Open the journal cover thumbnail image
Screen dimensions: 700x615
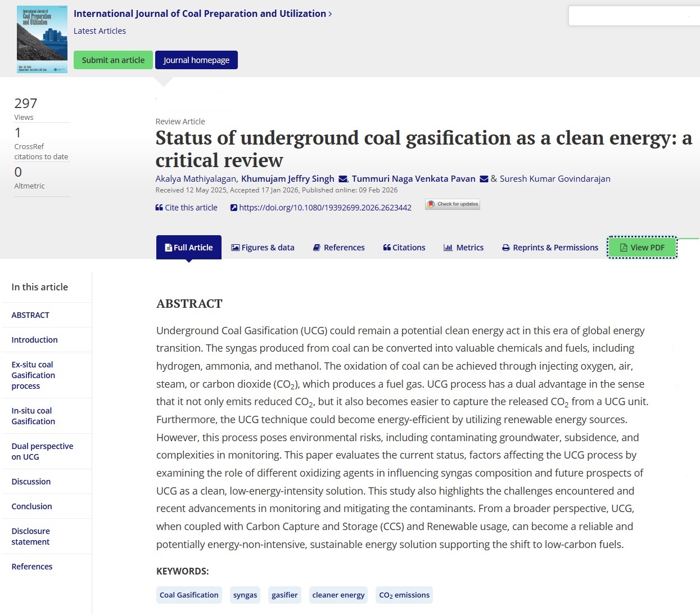(x=42, y=39)
